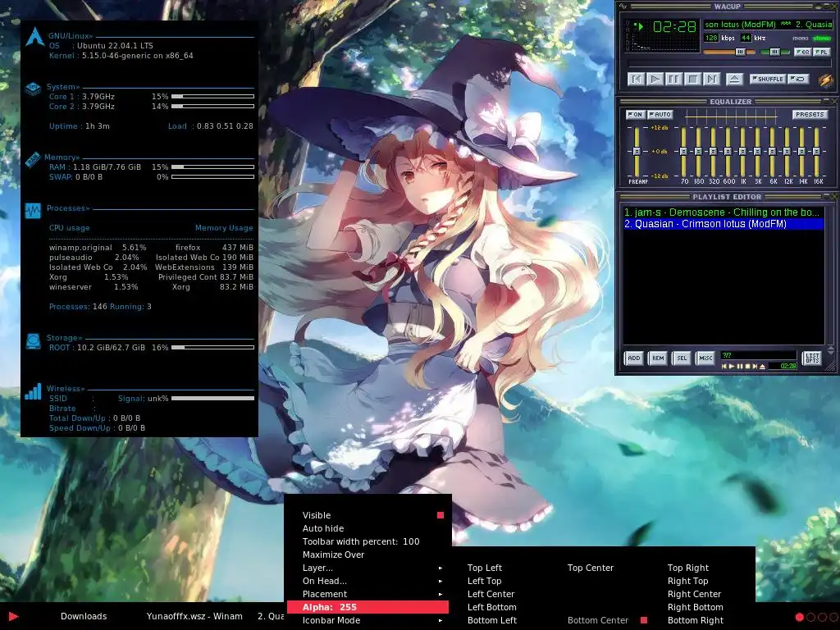Adjust the 6K equalizer band
The width and height of the screenshot is (840, 630).
(x=772, y=152)
